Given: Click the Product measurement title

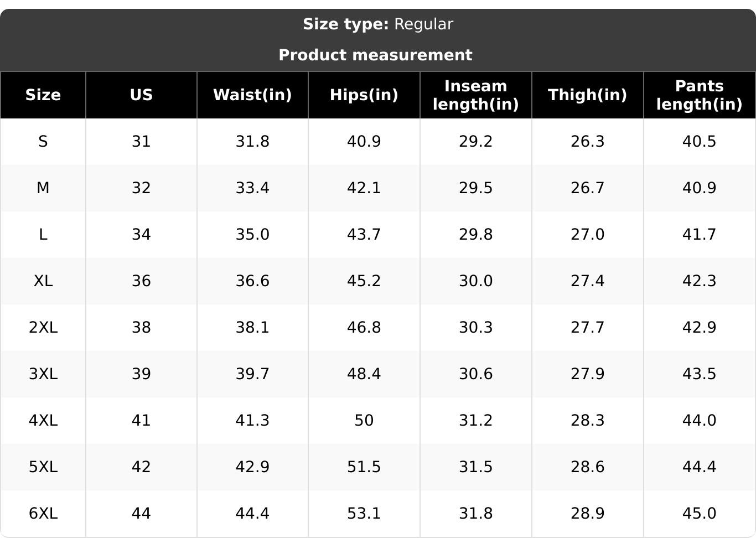Looking at the screenshot, I should pos(375,55).
